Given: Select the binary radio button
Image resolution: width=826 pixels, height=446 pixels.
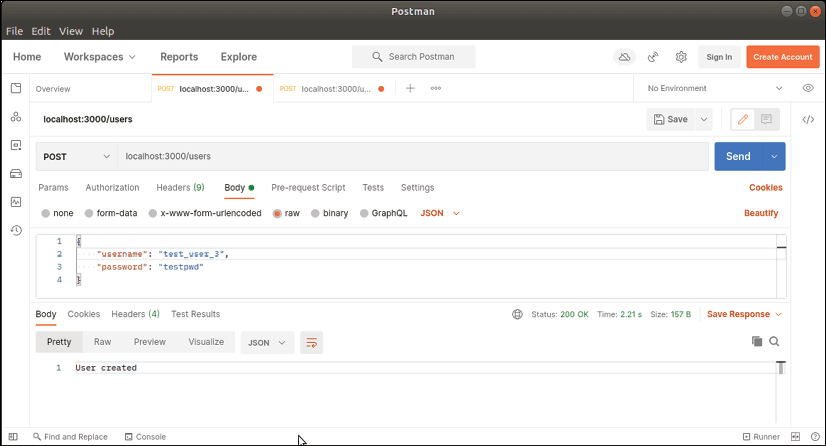Looking at the screenshot, I should [315, 213].
